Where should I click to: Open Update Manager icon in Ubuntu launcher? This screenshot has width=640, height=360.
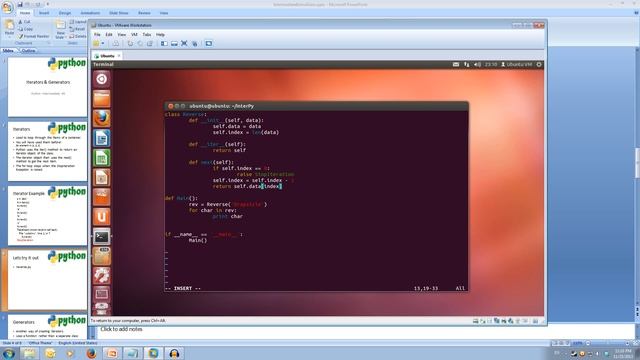[x=102, y=256]
